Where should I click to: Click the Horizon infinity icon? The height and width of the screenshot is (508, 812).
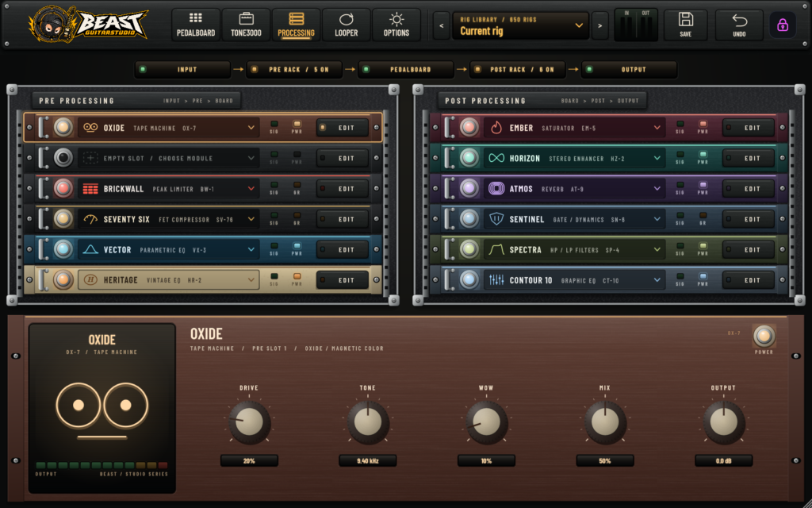pyautogui.click(x=496, y=158)
